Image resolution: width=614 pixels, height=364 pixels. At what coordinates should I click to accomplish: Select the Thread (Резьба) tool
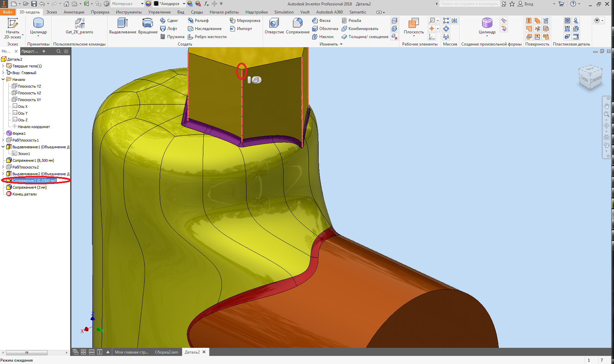tap(351, 21)
